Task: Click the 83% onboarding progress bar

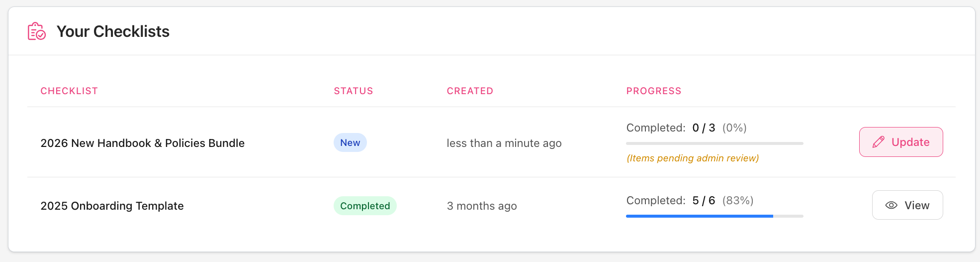Action: click(714, 216)
